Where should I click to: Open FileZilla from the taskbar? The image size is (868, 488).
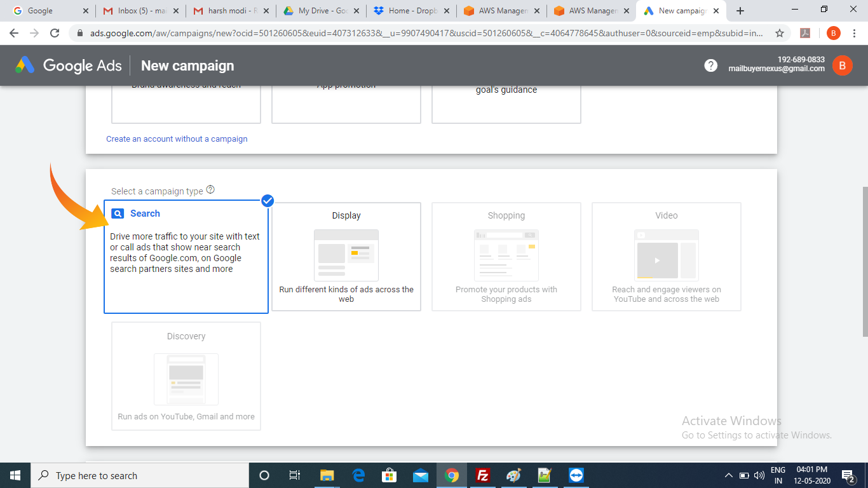point(483,475)
